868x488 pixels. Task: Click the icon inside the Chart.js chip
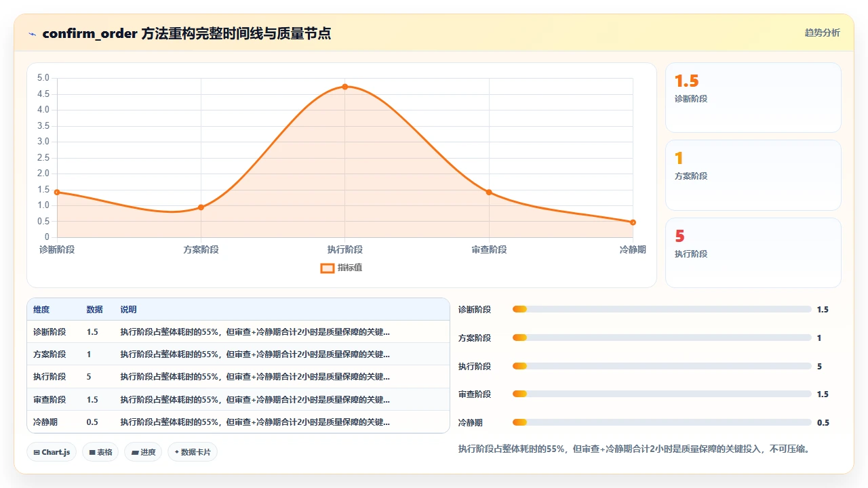(37, 452)
